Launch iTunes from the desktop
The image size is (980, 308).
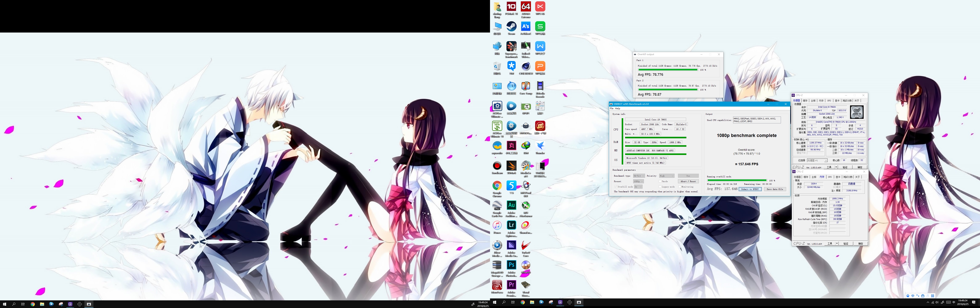pyautogui.click(x=497, y=227)
